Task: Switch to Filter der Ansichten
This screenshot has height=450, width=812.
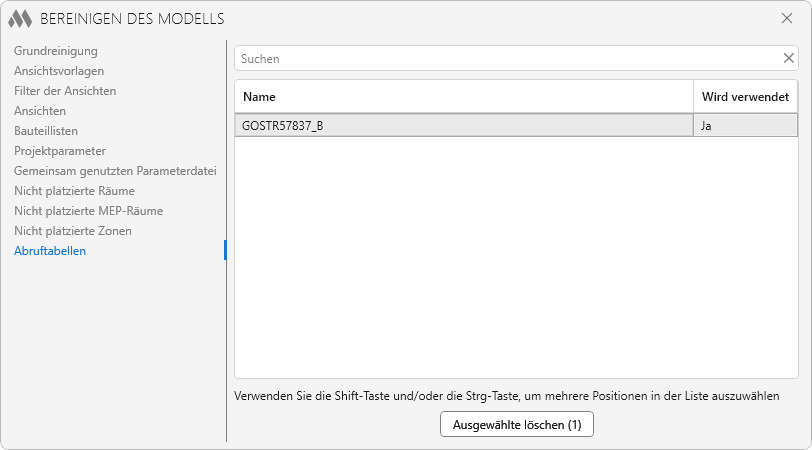Action: pos(65,91)
